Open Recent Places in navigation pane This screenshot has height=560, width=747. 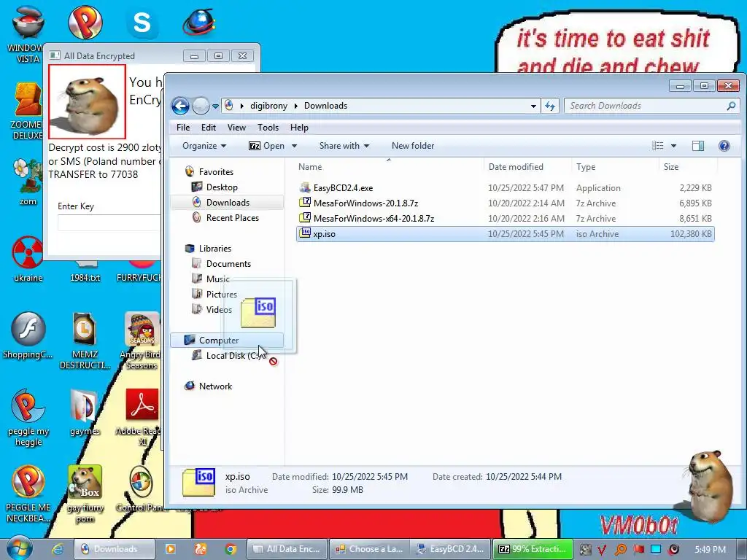(x=232, y=217)
